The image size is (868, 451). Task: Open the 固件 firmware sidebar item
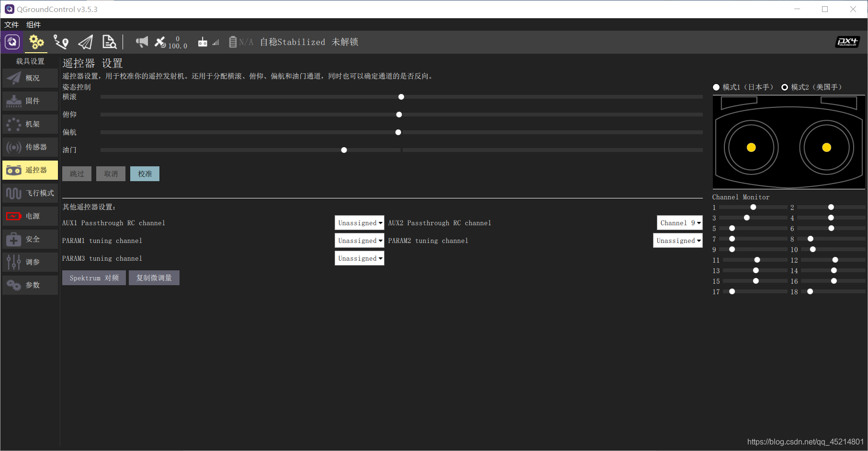[30, 101]
